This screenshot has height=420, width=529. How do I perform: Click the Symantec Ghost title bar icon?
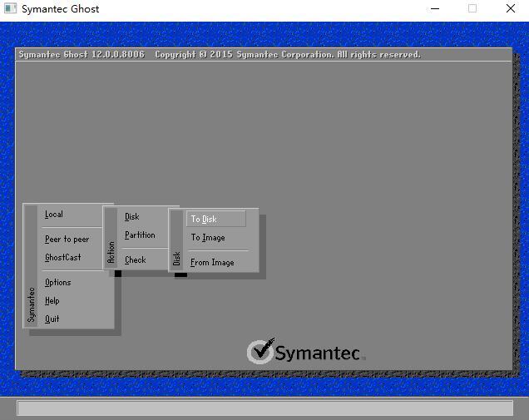pyautogui.click(x=10, y=8)
